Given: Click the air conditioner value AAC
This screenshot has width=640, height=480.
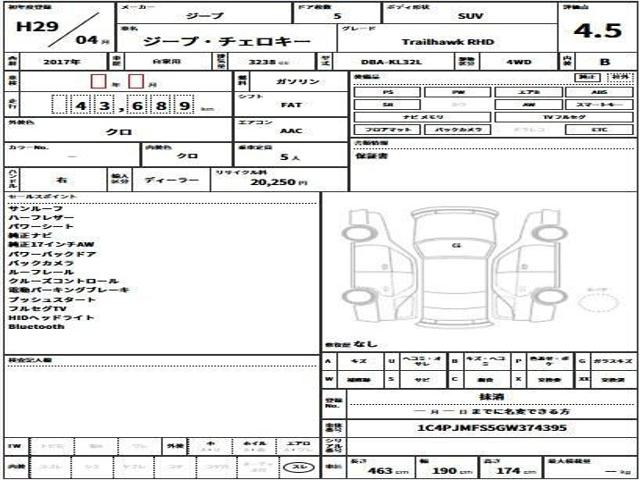Looking at the screenshot, I should [x=291, y=131].
